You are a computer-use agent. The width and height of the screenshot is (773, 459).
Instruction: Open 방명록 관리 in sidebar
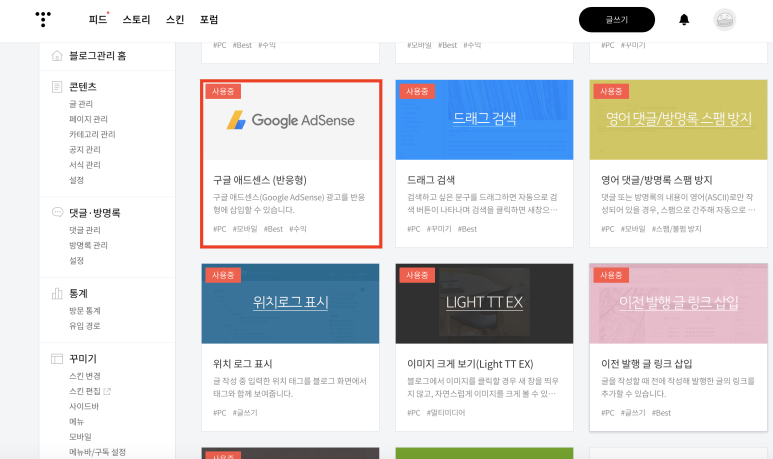(88, 245)
